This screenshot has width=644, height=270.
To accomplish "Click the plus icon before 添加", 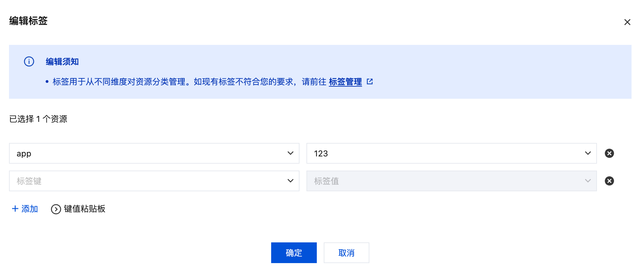I will pyautogui.click(x=15, y=209).
